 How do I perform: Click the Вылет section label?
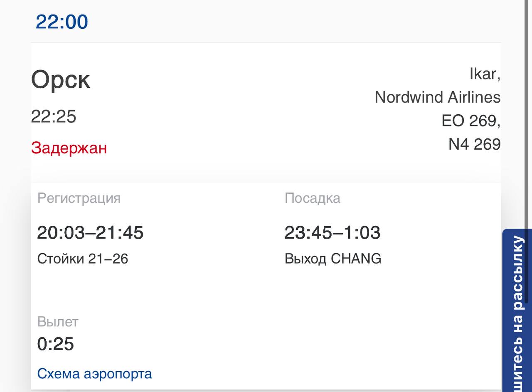[x=58, y=322]
